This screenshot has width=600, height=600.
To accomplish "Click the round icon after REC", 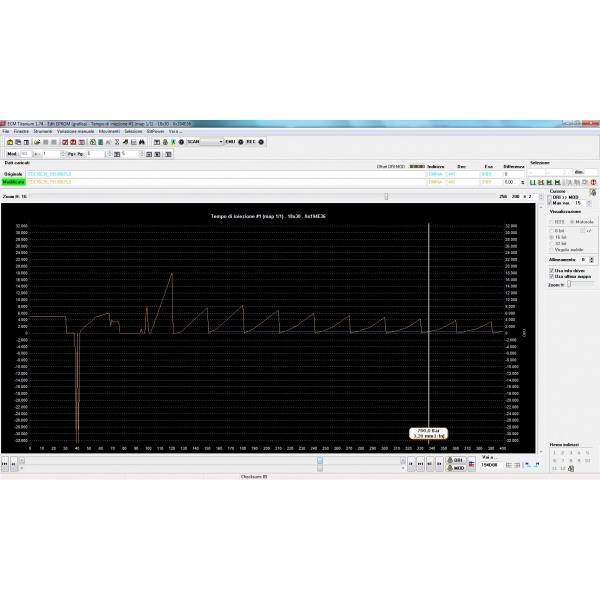I will pos(261,142).
